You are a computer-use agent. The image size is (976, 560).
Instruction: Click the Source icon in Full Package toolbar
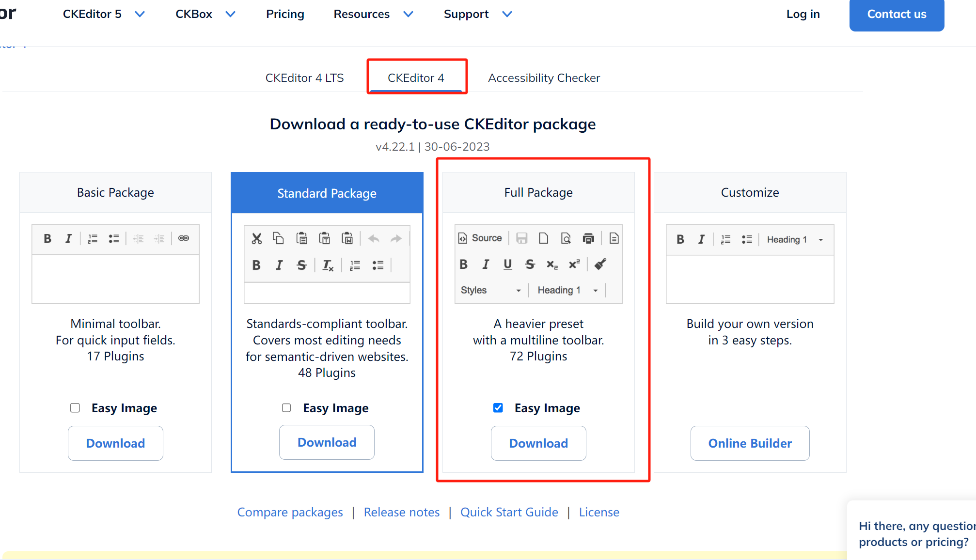click(480, 238)
